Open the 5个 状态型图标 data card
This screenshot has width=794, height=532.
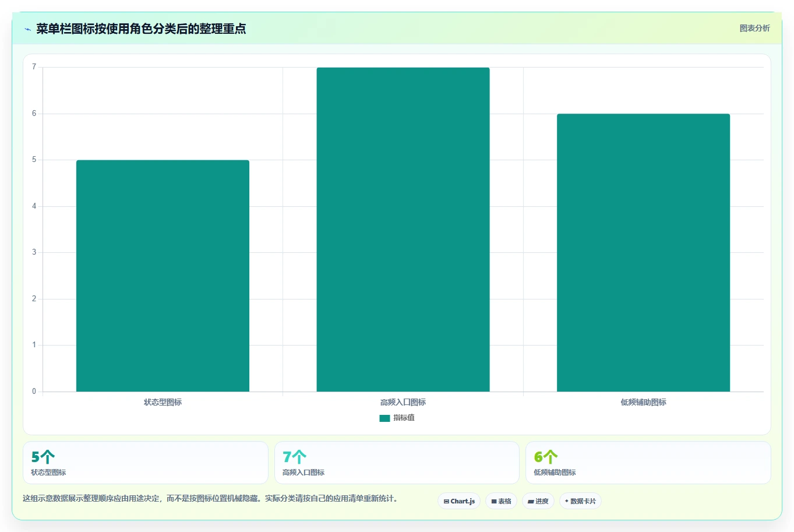[x=146, y=463]
